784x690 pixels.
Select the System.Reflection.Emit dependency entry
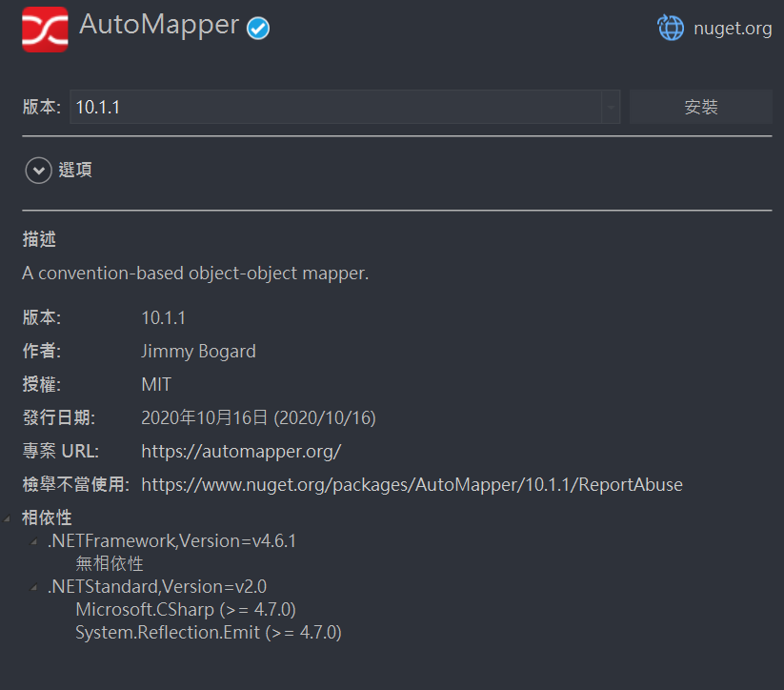click(209, 633)
